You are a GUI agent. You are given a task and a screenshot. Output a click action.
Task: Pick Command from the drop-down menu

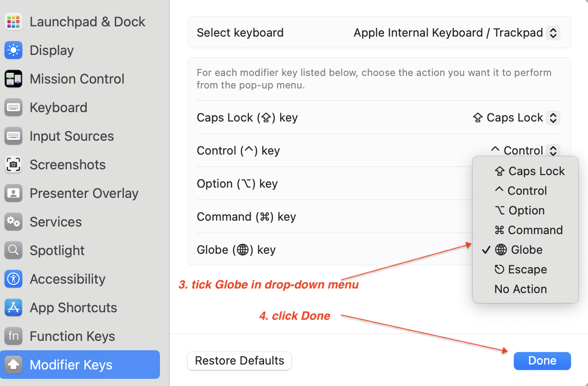point(528,230)
